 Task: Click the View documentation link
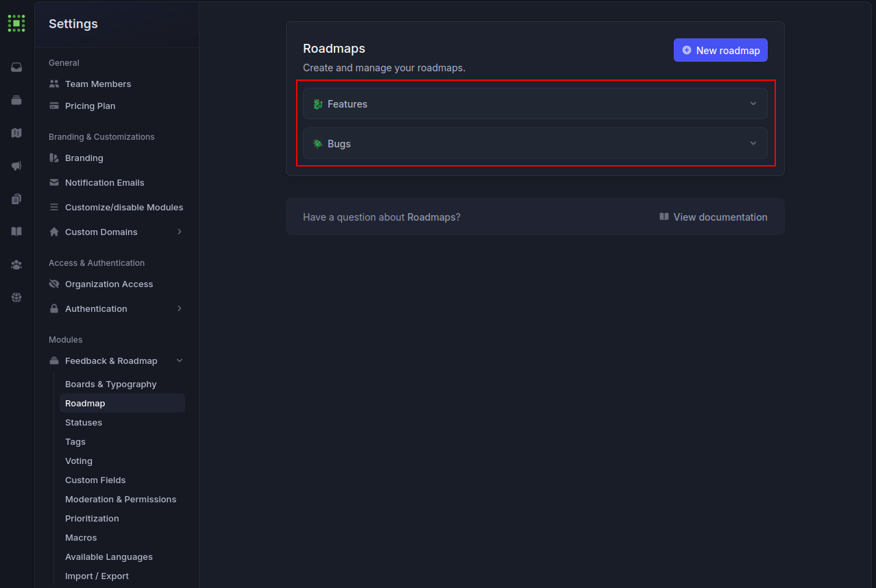(x=714, y=217)
